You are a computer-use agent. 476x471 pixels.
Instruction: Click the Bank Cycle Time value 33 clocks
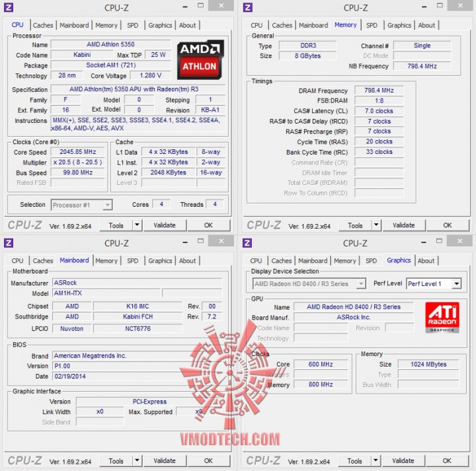[379, 152]
